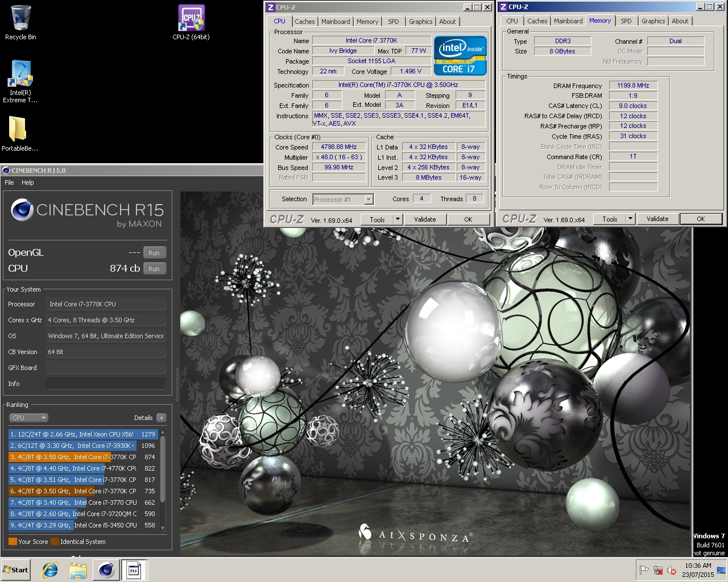Switch to Caches tab in left CPU-Z
This screenshot has height=582, width=728.
click(x=304, y=22)
